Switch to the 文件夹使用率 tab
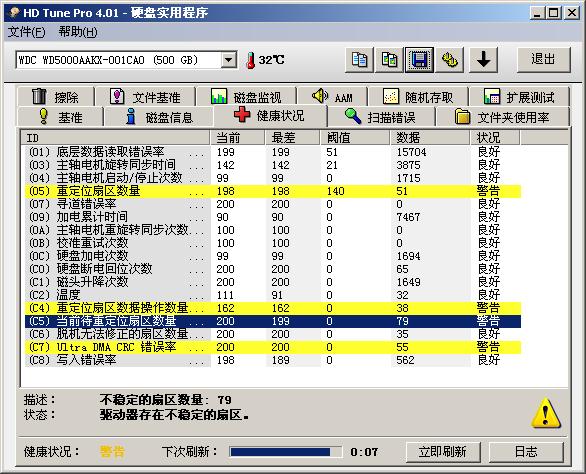 [502, 117]
